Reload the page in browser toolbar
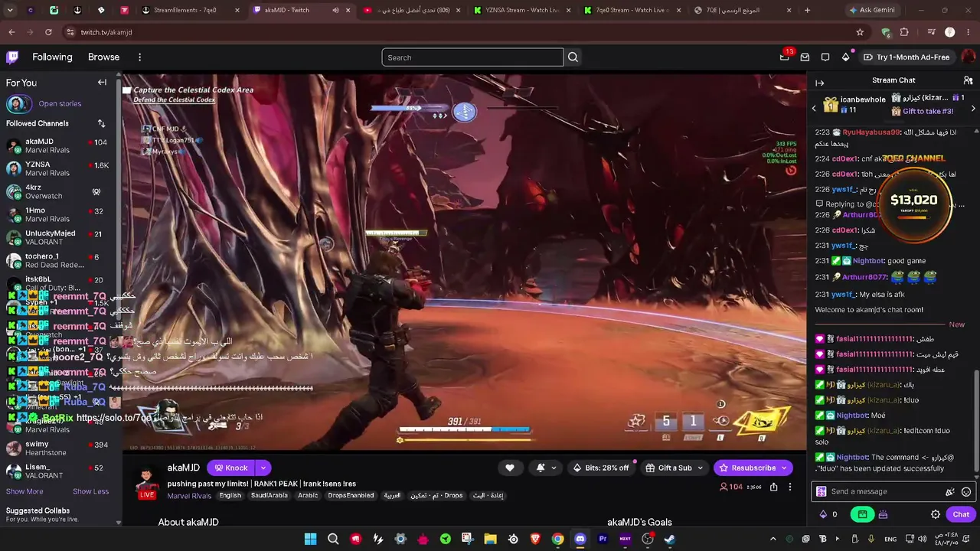Image resolution: width=980 pixels, height=551 pixels. point(48,32)
